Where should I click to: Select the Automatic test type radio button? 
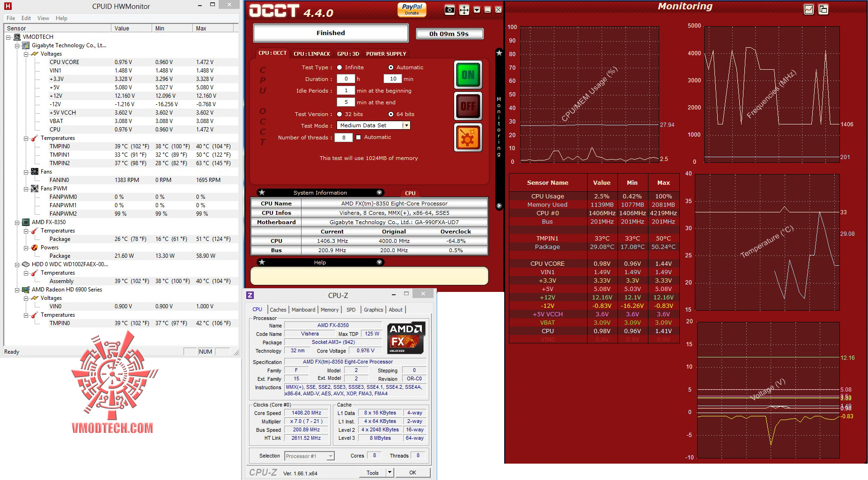tap(391, 67)
